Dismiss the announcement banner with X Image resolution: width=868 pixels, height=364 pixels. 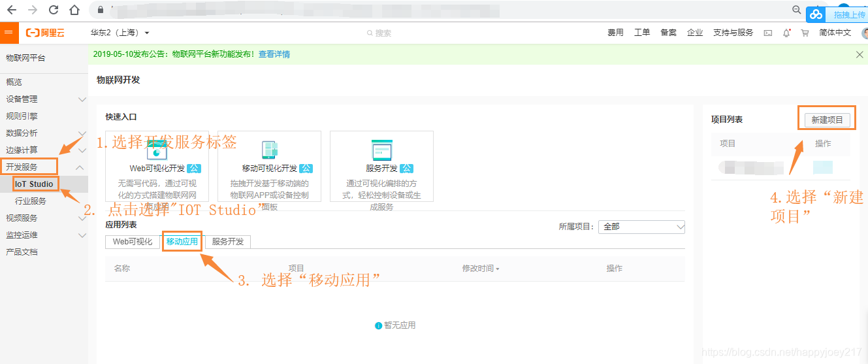point(860,55)
